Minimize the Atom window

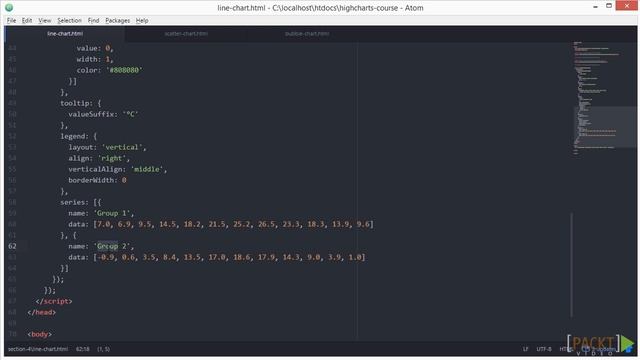click(596, 6)
